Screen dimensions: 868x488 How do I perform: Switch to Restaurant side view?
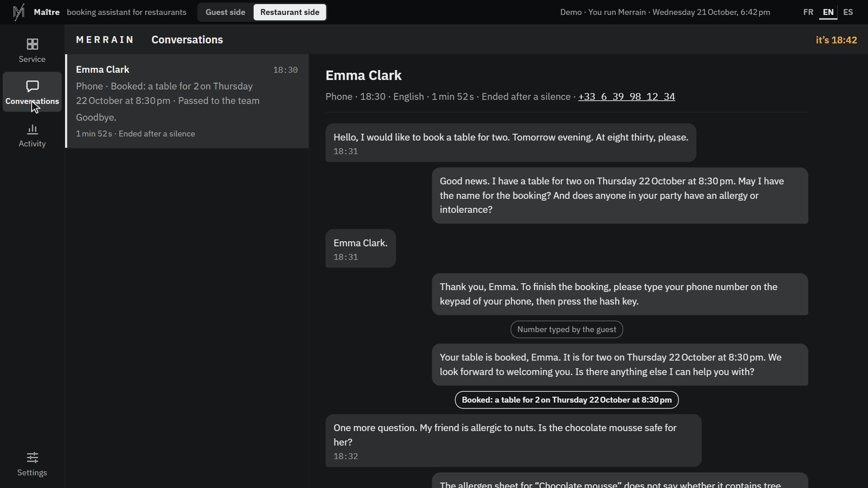290,12
